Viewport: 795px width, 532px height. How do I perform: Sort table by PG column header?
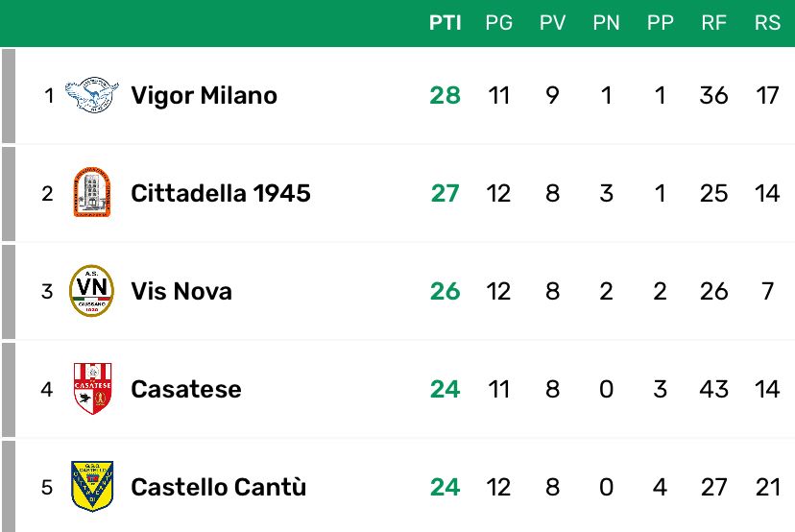coord(498,24)
